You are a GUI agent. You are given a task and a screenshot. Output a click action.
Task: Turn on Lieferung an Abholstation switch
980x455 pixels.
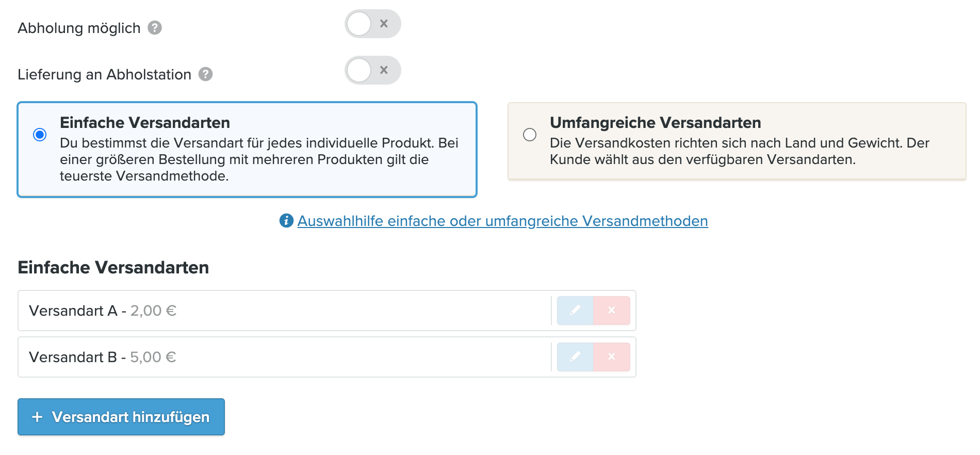372,70
